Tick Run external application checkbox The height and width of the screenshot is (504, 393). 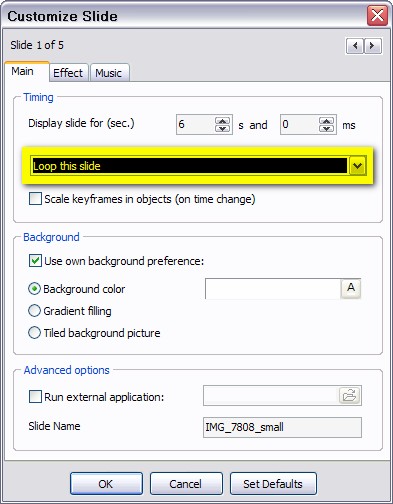tap(35, 397)
